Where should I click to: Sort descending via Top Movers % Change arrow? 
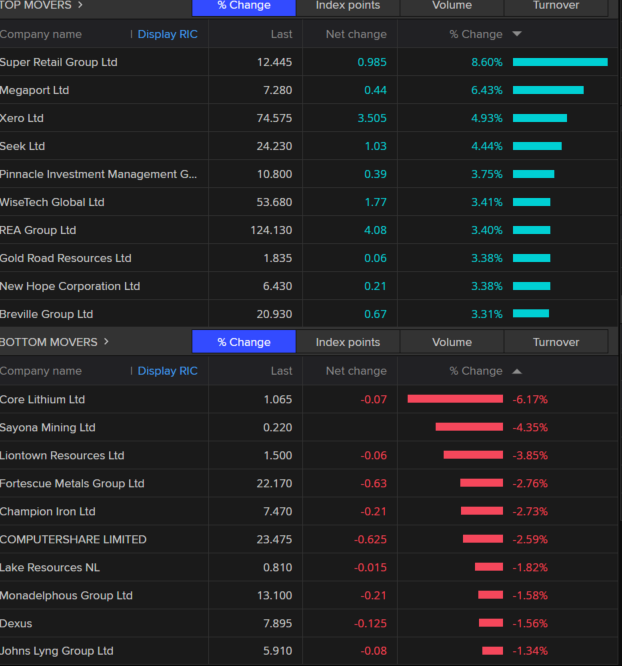click(517, 34)
